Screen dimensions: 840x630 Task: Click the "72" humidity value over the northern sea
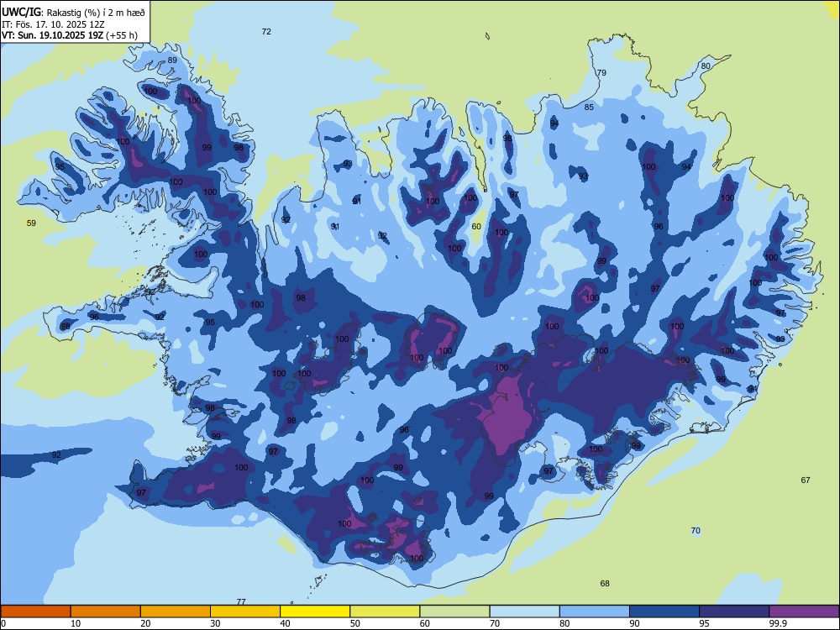(266, 32)
